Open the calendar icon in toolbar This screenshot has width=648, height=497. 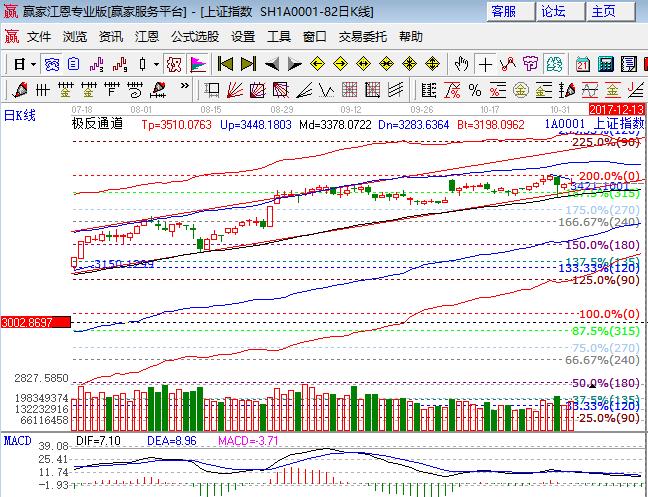584,63
